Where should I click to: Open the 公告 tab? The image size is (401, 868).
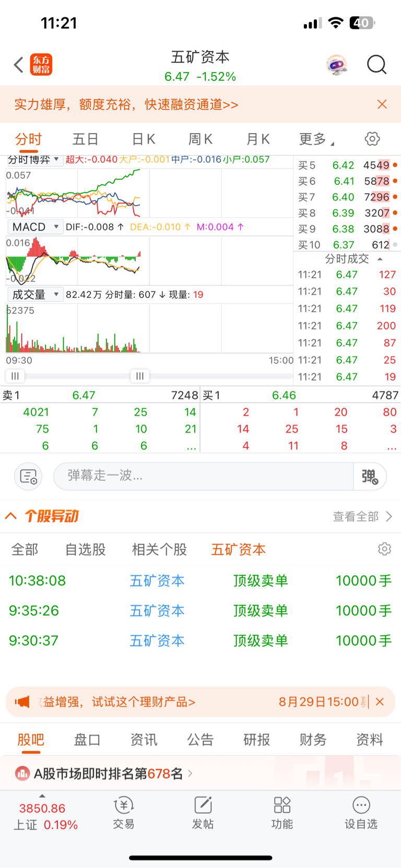pyautogui.click(x=200, y=740)
